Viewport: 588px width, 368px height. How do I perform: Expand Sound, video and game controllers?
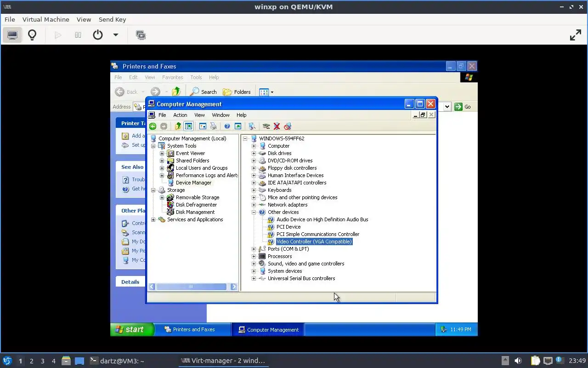254,264
